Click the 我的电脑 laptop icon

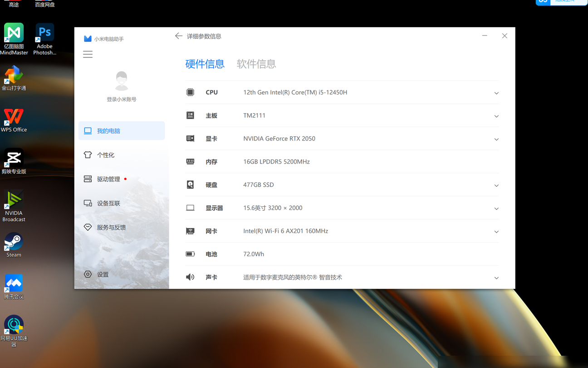[88, 131]
